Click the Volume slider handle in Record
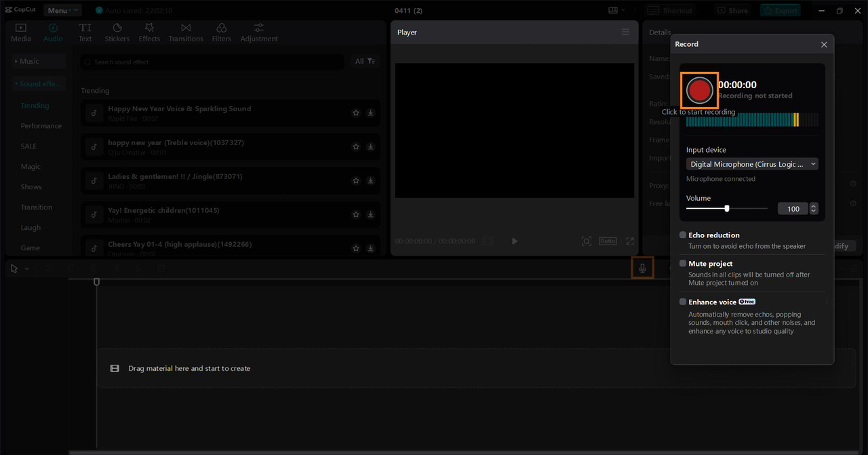 727,209
